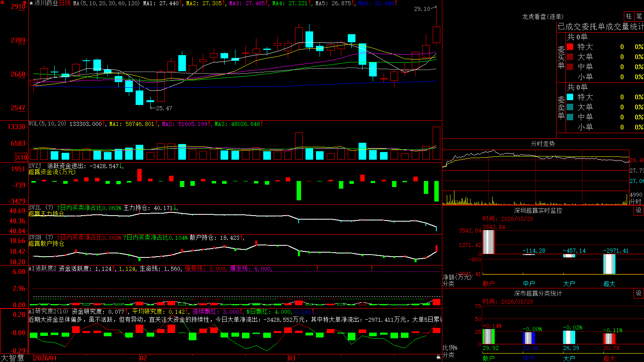Click the MA(5,10,20,30,60,120) parameter label
644x362 pixels.
coord(106,3)
